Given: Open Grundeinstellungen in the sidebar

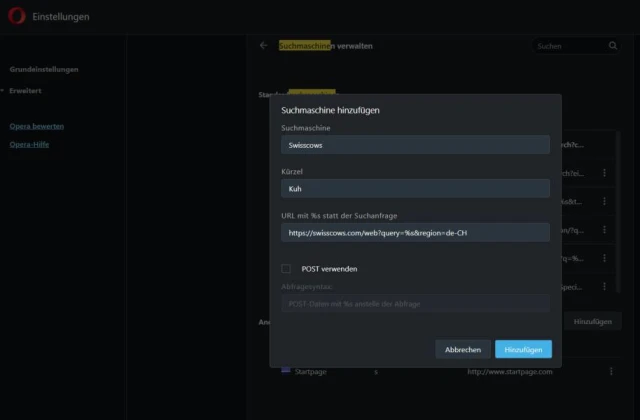Looking at the screenshot, I should tap(44, 69).
